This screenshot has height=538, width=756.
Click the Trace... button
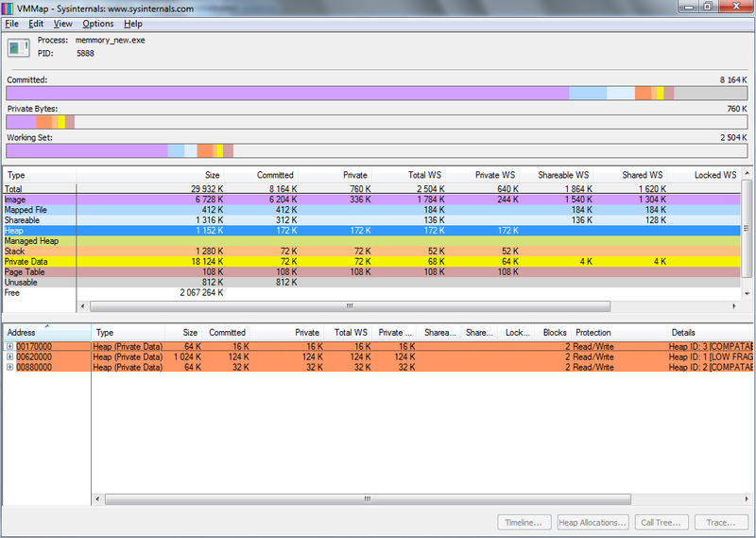tap(721, 523)
